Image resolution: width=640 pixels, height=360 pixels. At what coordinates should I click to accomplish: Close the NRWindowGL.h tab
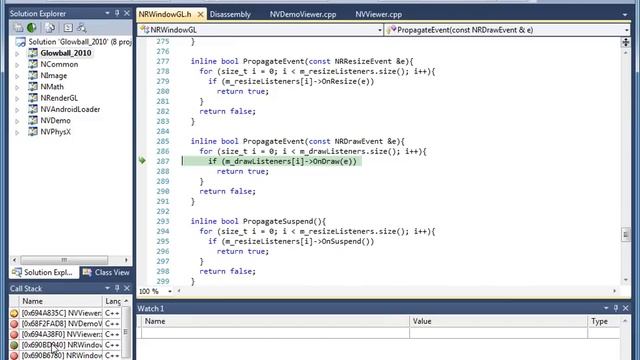coord(200,14)
